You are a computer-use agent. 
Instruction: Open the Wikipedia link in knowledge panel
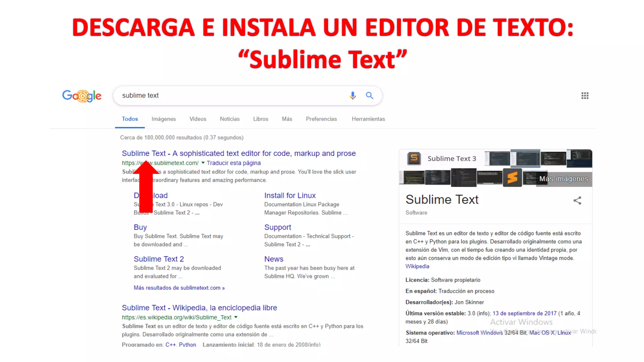(417, 266)
